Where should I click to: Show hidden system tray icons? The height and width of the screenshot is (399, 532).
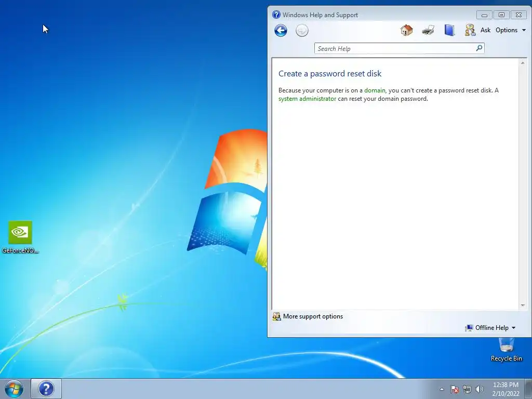point(442,389)
